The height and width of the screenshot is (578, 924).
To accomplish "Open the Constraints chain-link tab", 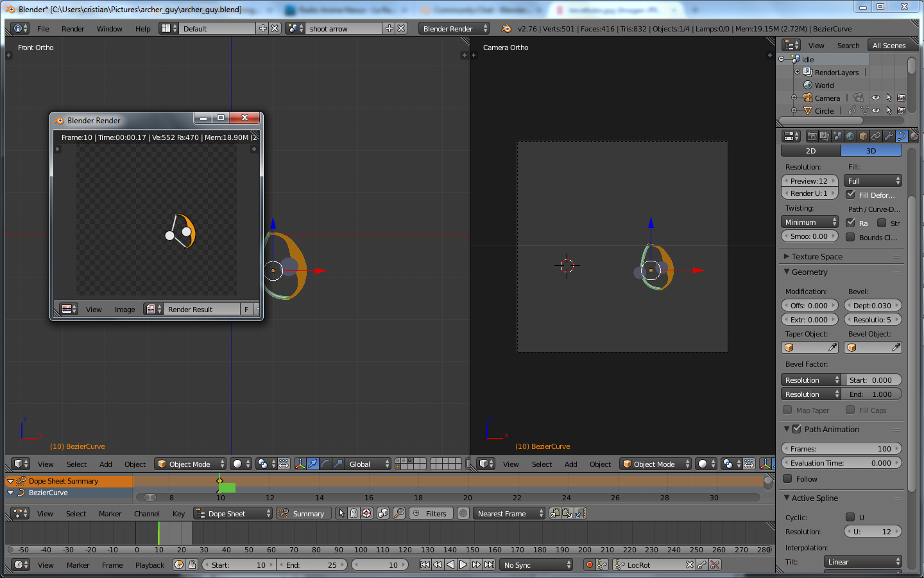I will (x=876, y=136).
